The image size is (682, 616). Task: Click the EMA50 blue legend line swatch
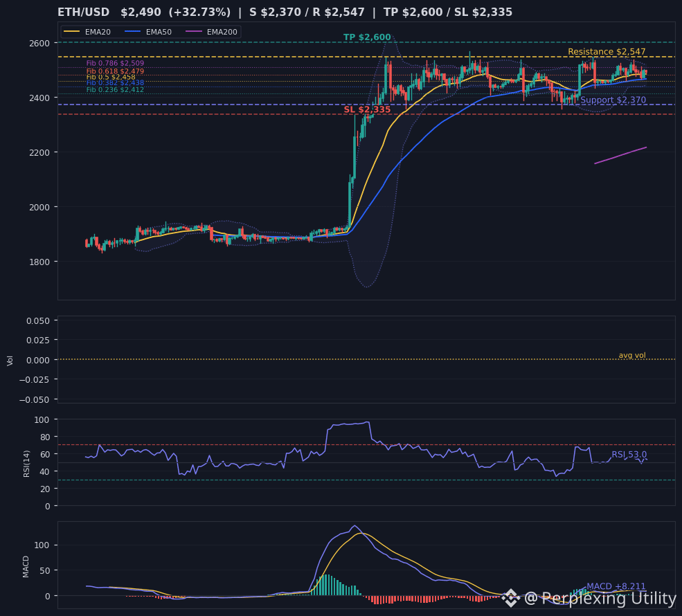click(133, 32)
